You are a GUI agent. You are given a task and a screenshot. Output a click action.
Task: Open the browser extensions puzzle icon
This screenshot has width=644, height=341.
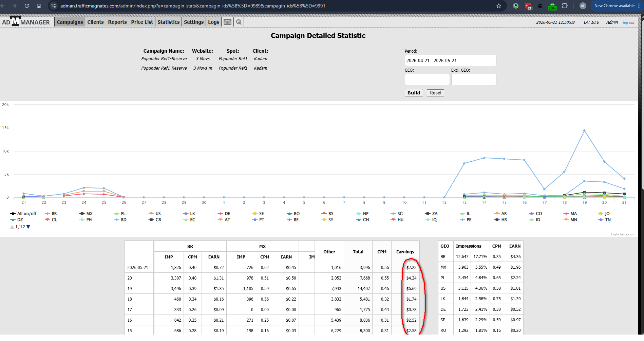coord(565,6)
